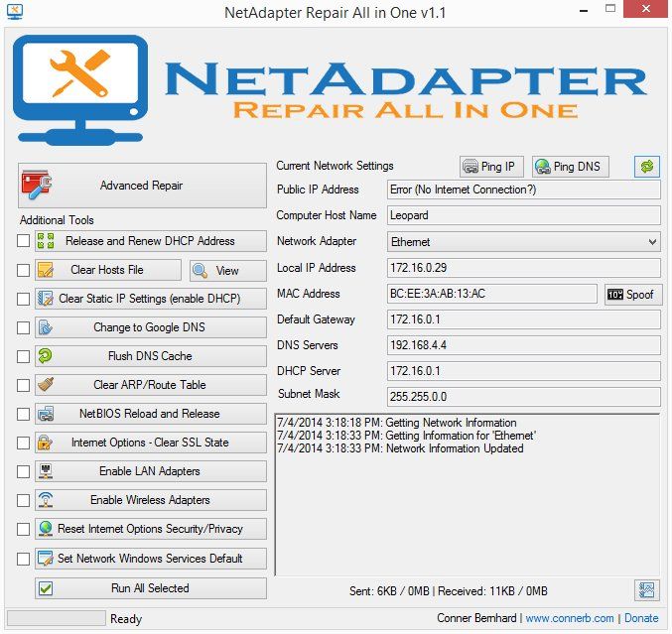Click the Advanced Repair toolbox icon
Image resolution: width=672 pixels, height=634 pixels.
(x=37, y=186)
